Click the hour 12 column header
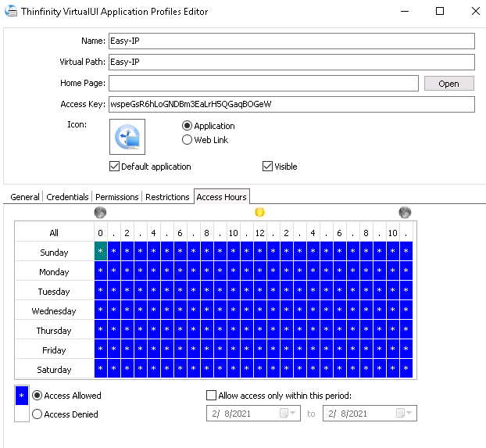This screenshot has width=486, height=448. 259,233
